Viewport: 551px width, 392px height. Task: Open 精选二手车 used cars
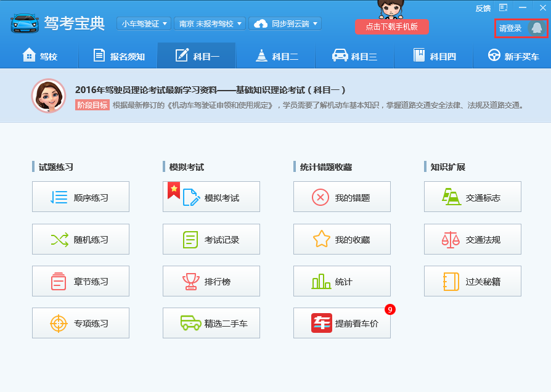[x=211, y=323]
